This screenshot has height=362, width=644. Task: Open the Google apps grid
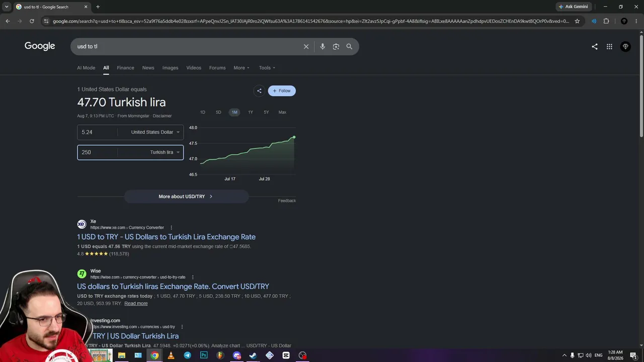coord(609,46)
